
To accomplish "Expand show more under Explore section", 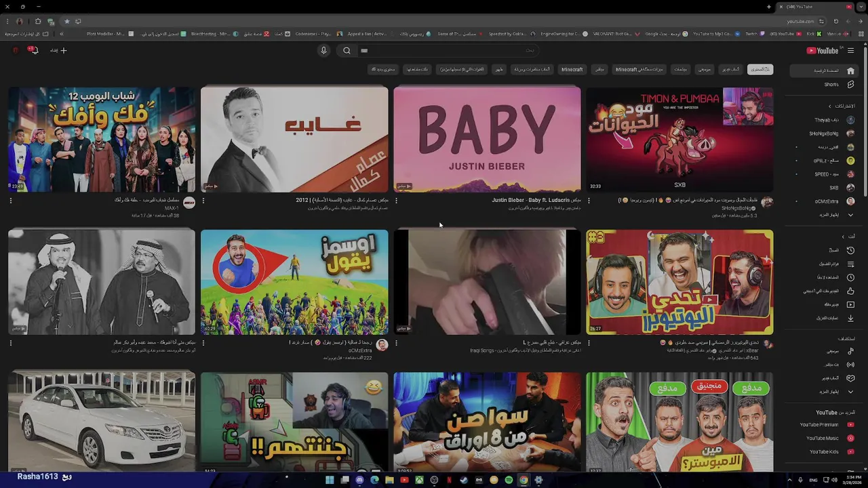I will 850,392.
